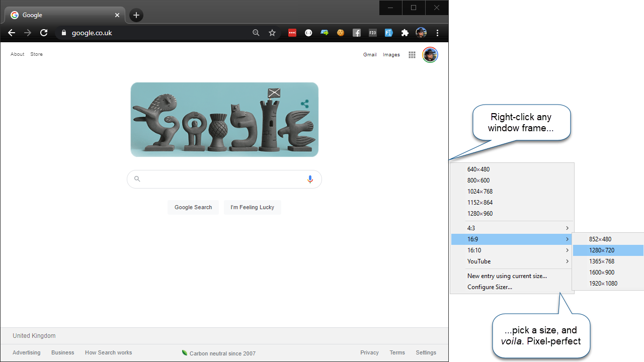Go back using the browser back arrow
This screenshot has height=362, width=644.
pyautogui.click(x=12, y=33)
